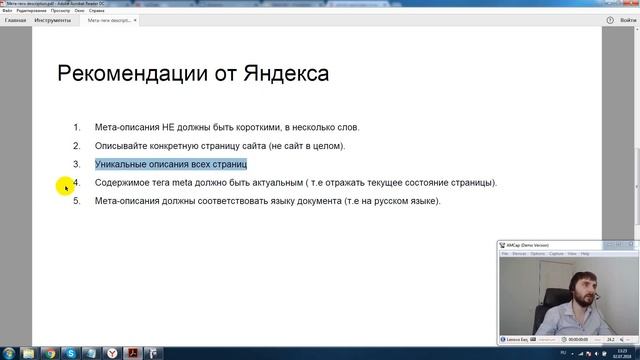The height and width of the screenshot is (360, 640).
Task: Click the Lenovo Easy camera device in AMCap status bar
Action: (x=517, y=340)
